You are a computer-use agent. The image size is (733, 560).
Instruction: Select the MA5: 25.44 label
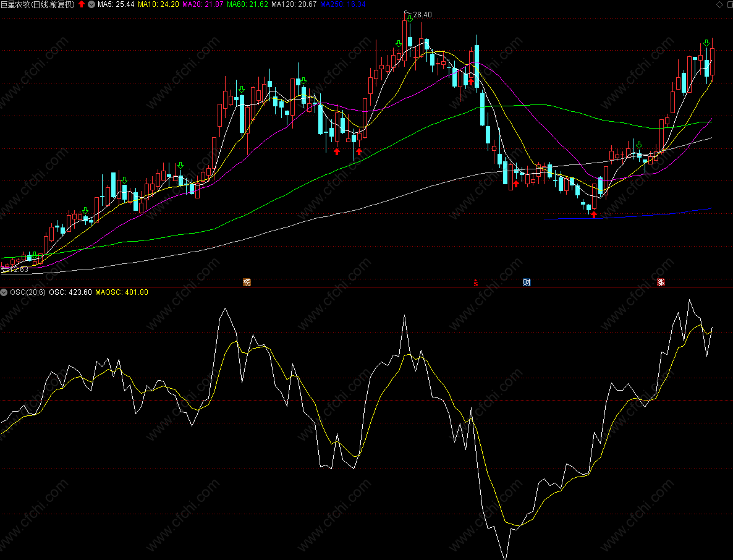click(x=116, y=4)
